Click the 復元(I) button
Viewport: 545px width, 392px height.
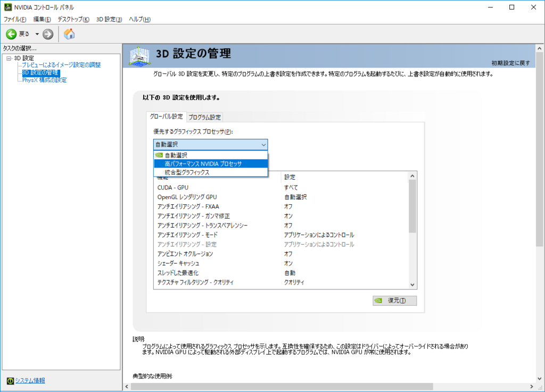(395, 301)
